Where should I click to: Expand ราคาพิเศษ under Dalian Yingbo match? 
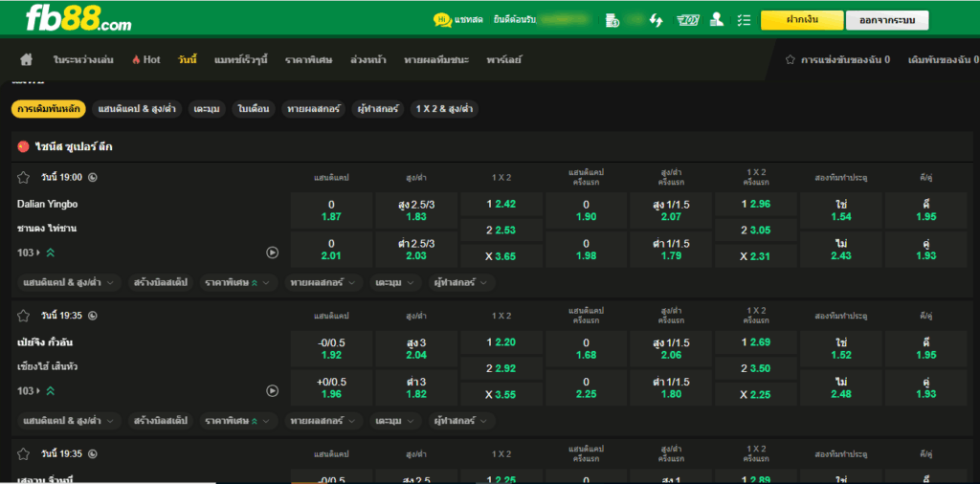click(238, 283)
